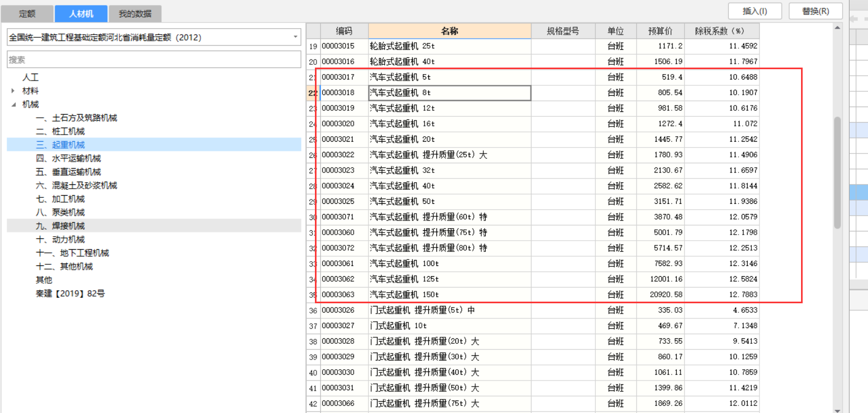Switch to the 人材机 tab
Viewport: 868px width, 413px height.
pyautogui.click(x=81, y=14)
